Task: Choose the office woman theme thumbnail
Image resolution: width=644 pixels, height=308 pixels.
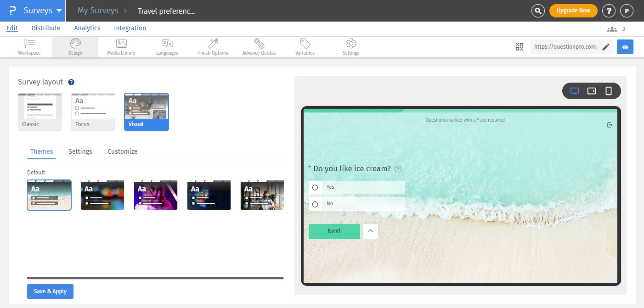Action: point(262,195)
